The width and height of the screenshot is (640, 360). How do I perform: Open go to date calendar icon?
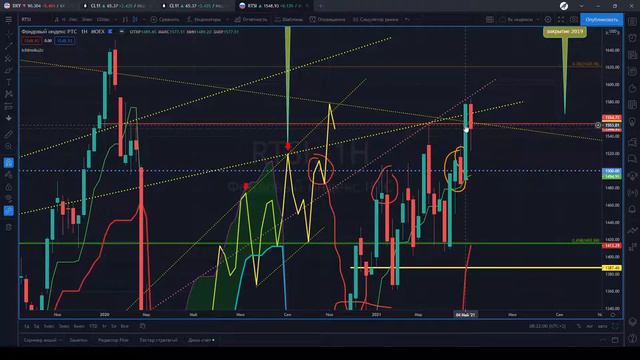click(142, 326)
